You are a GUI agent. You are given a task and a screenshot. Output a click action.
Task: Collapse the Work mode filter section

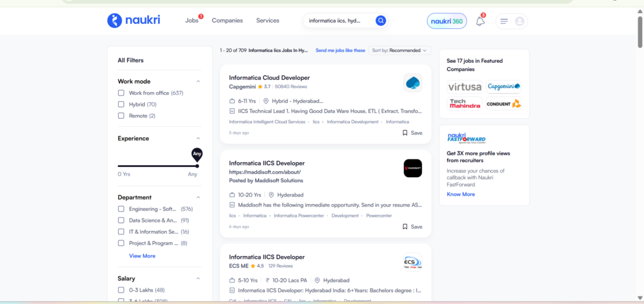point(198,81)
